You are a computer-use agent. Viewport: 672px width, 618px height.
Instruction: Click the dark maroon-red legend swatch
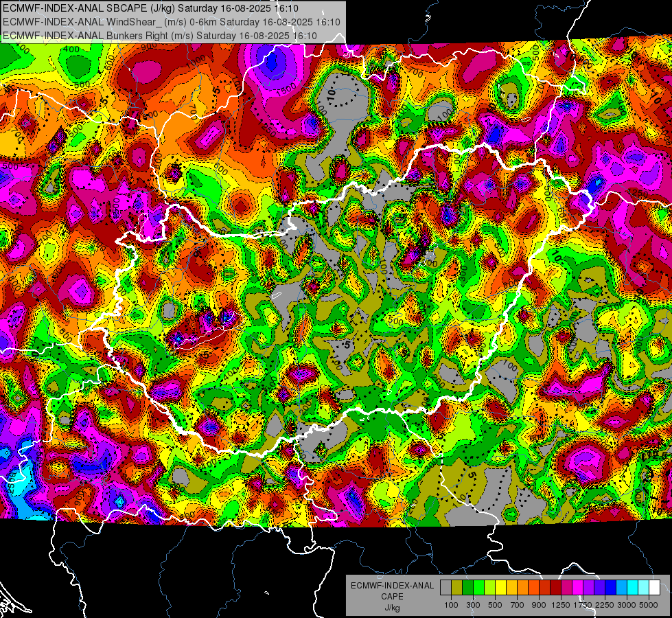[555, 588]
